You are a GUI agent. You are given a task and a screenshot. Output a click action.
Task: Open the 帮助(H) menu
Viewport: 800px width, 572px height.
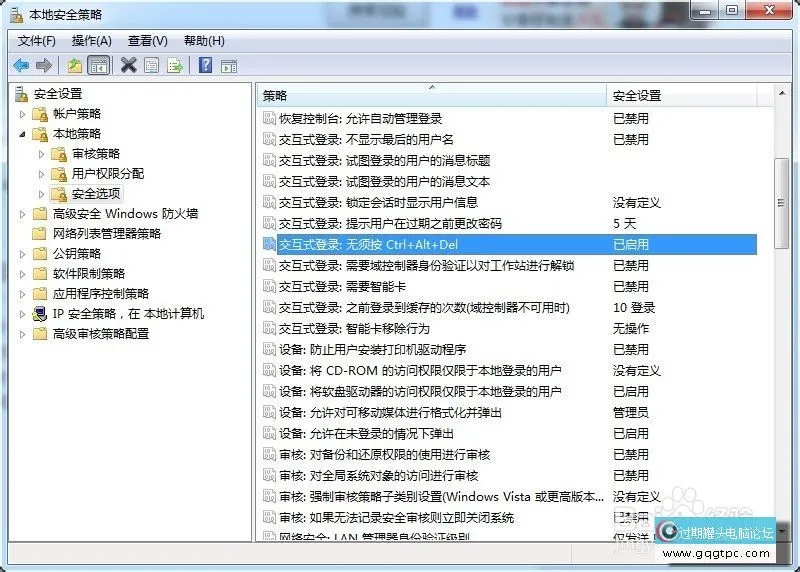coord(204,41)
